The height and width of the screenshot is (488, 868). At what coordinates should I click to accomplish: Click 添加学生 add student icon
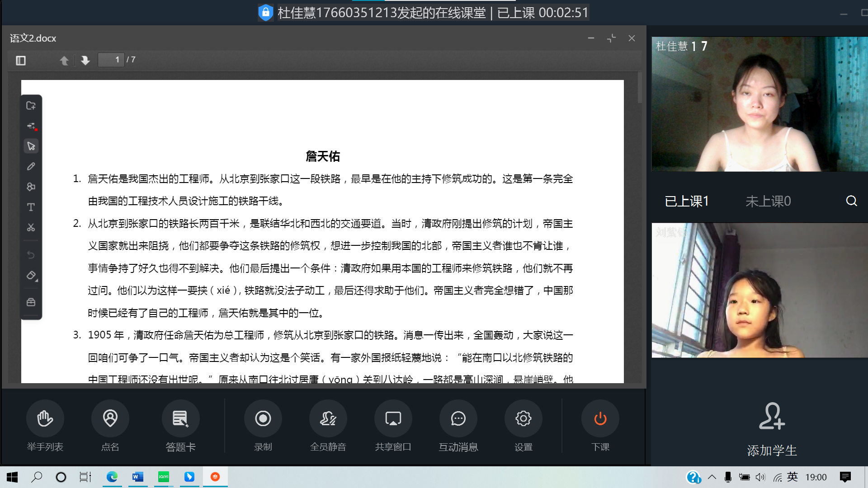(772, 416)
